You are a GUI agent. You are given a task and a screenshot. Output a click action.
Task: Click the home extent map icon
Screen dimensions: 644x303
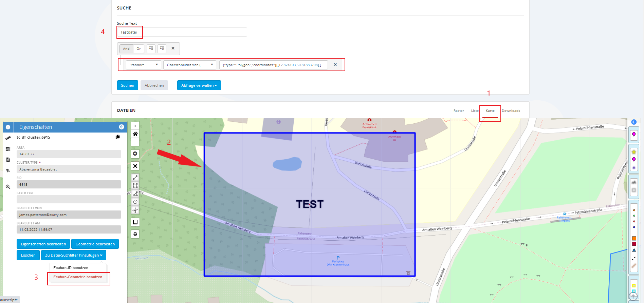point(135,134)
